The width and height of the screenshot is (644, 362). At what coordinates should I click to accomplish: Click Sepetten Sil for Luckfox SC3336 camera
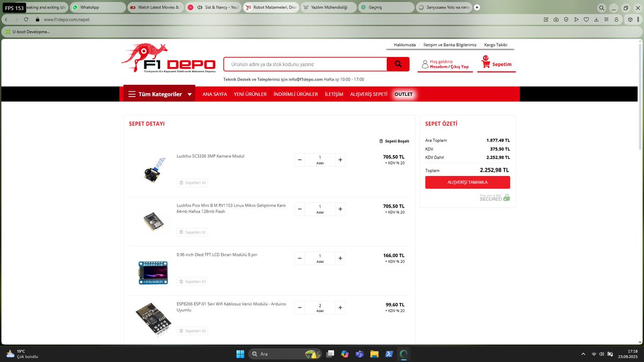click(192, 183)
